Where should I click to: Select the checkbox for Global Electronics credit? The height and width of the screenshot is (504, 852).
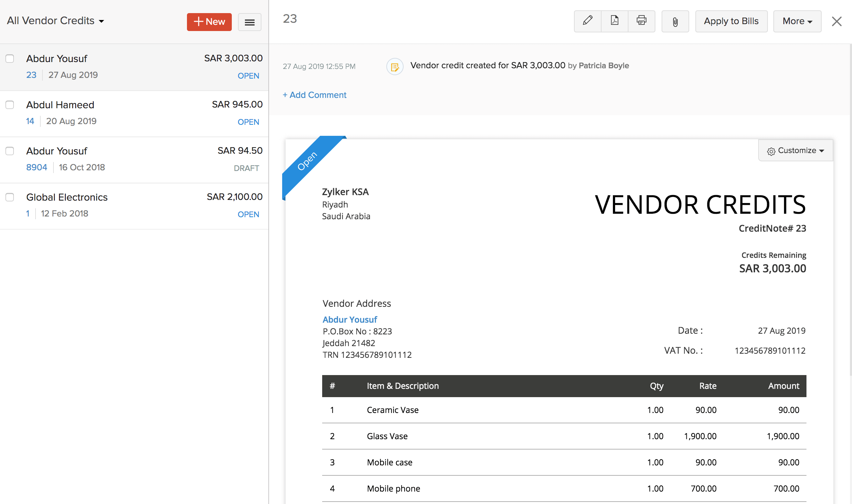pyautogui.click(x=10, y=197)
